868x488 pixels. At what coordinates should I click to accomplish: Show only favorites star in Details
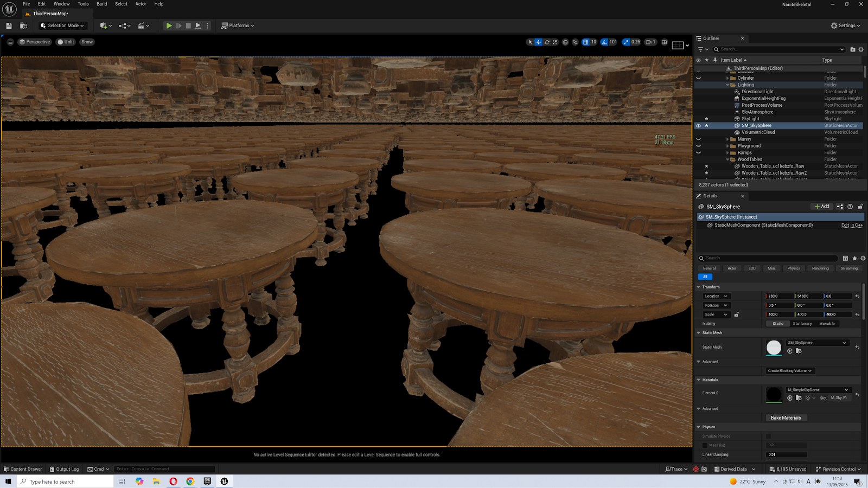point(854,258)
